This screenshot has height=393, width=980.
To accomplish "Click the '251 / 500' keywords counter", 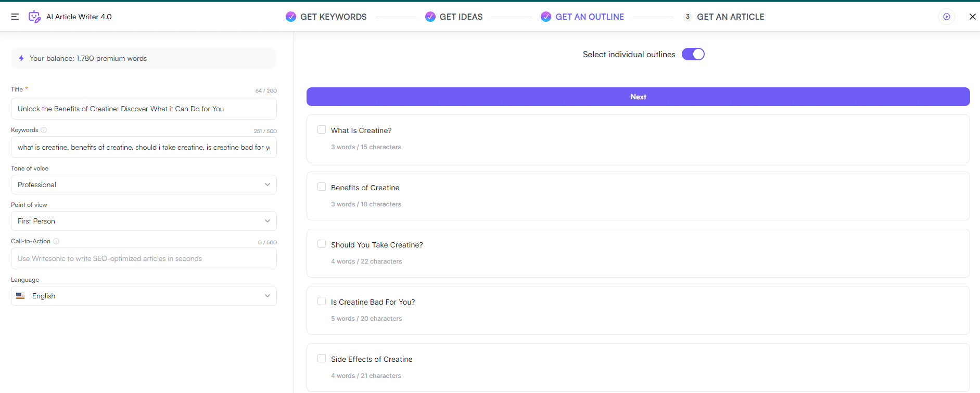I will pyautogui.click(x=265, y=131).
